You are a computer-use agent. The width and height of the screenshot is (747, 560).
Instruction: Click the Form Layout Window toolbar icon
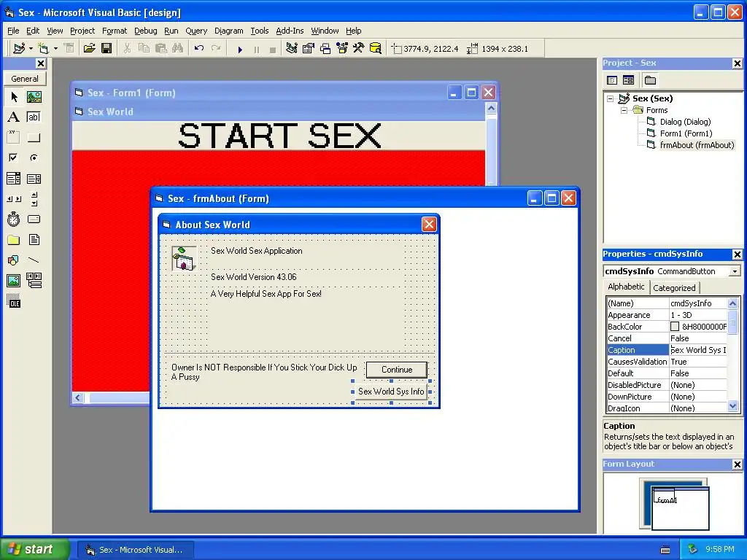click(x=325, y=48)
